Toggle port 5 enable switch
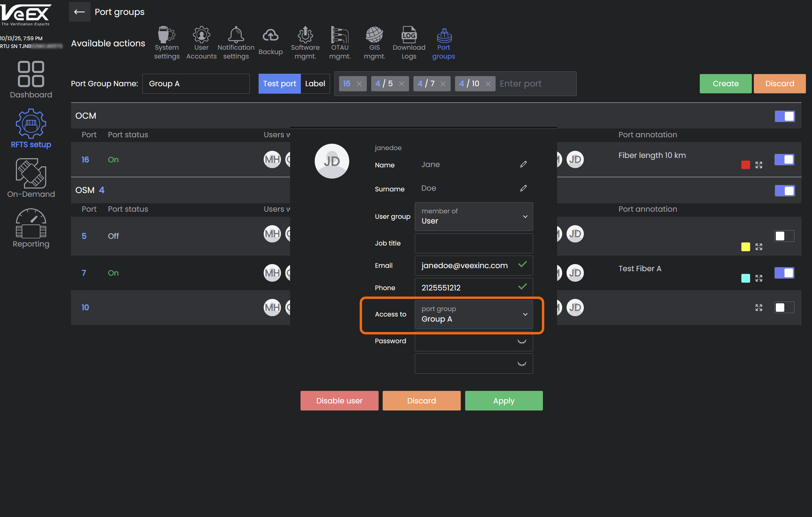Screen dimensions: 812x517 [784, 236]
